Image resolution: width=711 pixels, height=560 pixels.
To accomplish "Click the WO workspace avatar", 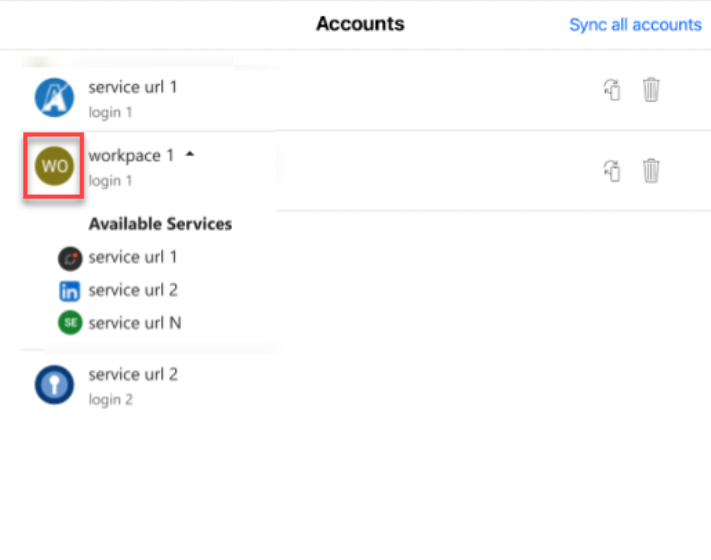I will click(54, 167).
